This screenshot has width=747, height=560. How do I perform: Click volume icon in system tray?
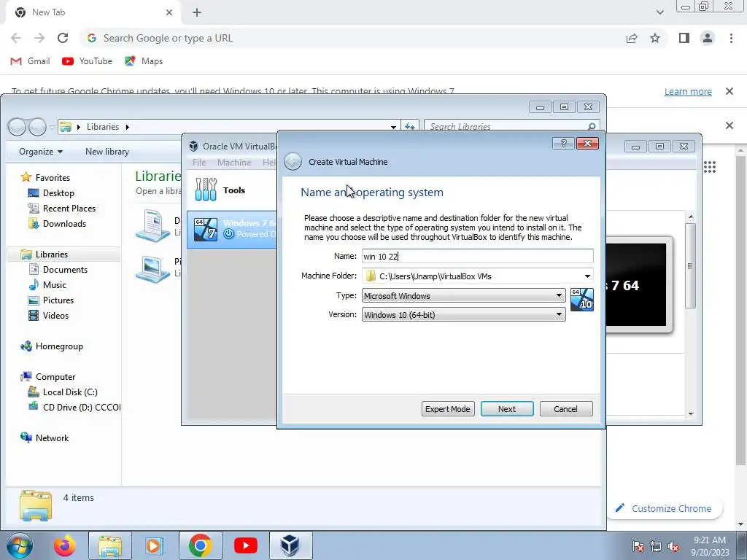click(673, 546)
